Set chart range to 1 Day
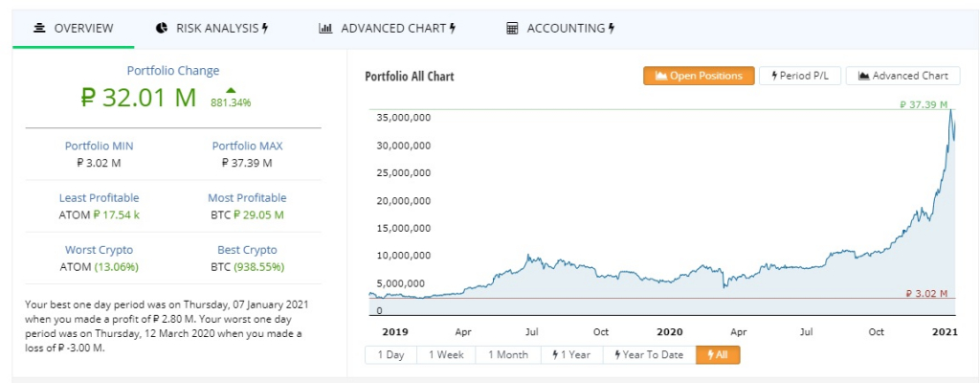 pyautogui.click(x=390, y=355)
